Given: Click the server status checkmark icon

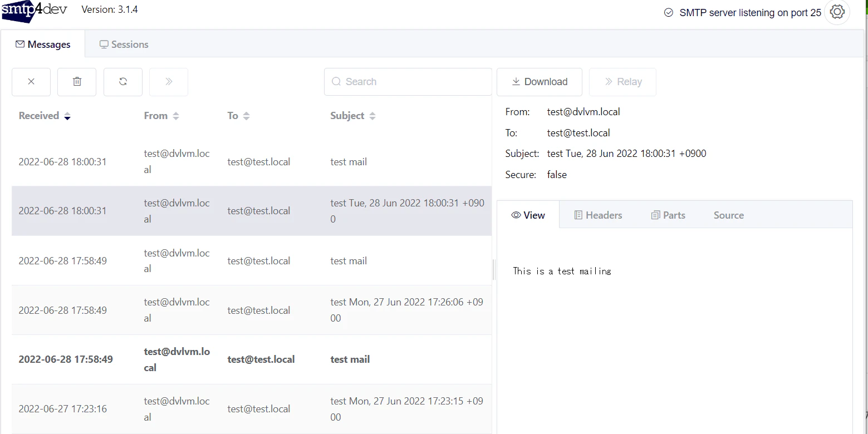Looking at the screenshot, I should [669, 13].
